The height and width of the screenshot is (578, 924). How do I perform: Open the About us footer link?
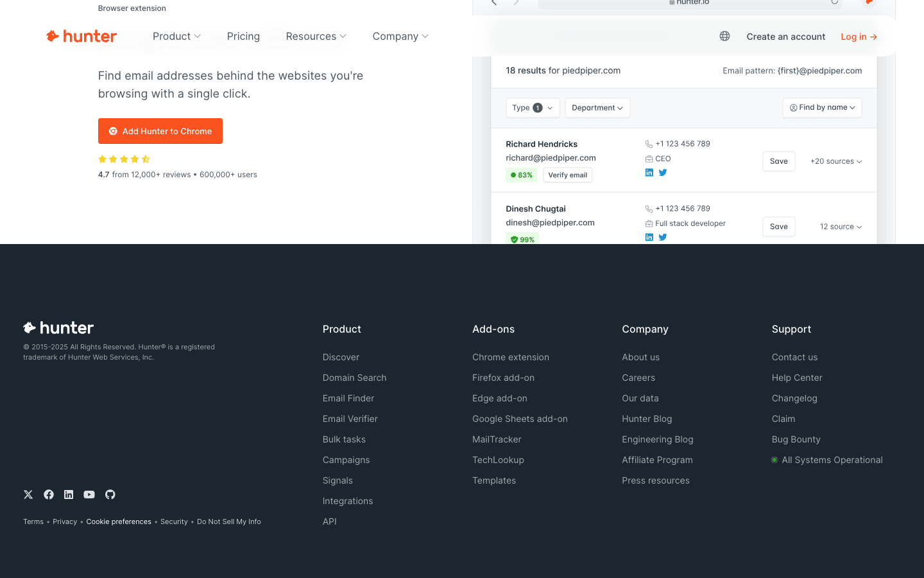640,357
